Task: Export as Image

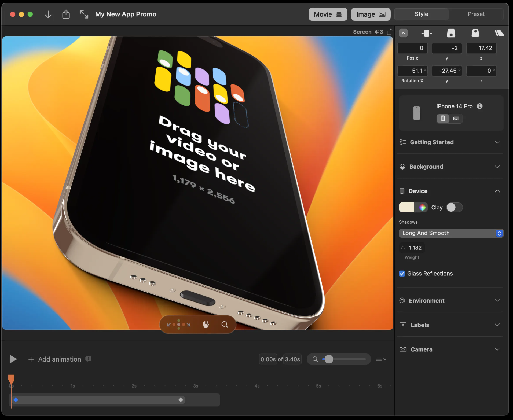Action: [x=371, y=14]
